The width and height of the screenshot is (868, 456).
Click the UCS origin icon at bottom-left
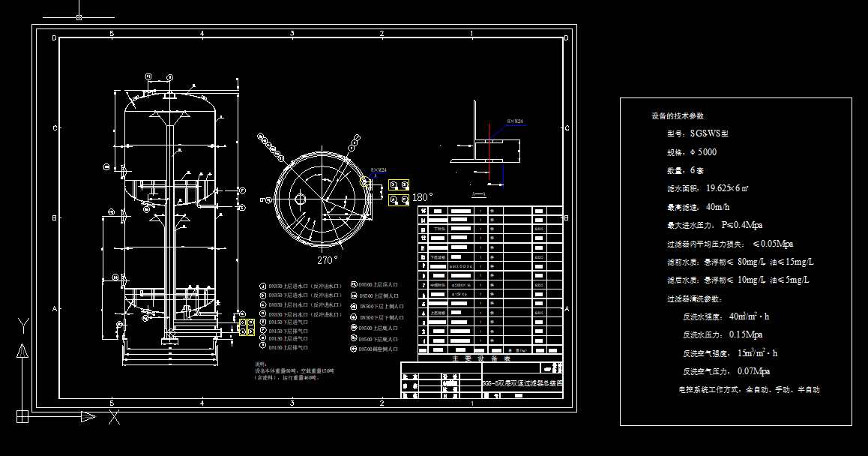[x=22, y=415]
